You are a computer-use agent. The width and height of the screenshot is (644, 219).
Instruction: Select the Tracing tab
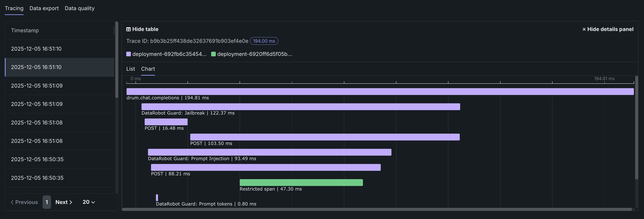14,8
